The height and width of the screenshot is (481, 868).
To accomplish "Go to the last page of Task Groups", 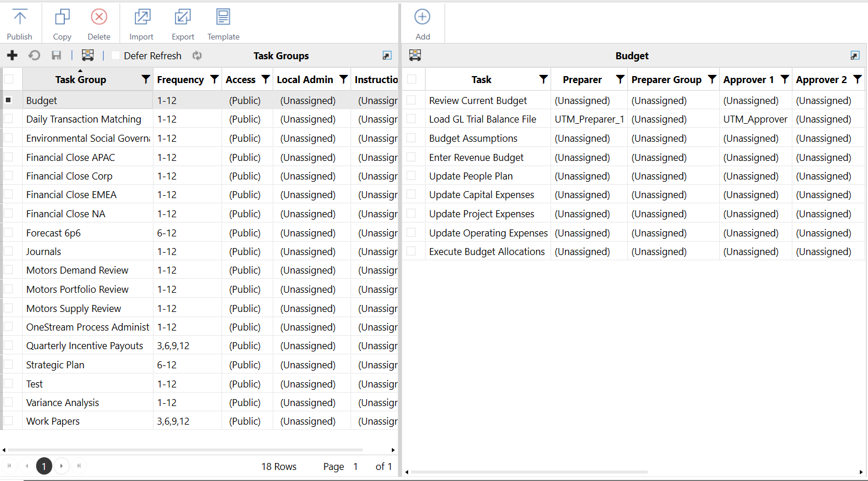I will [79, 465].
